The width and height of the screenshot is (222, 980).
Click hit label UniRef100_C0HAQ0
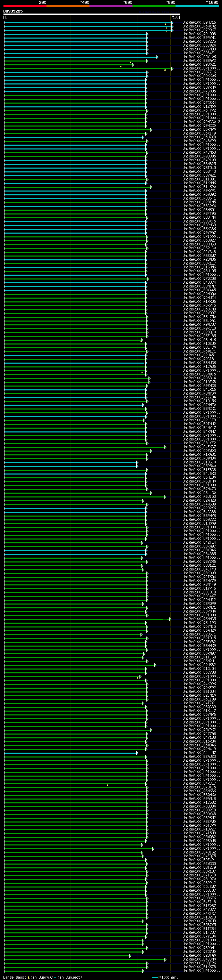click(x=199, y=294)
